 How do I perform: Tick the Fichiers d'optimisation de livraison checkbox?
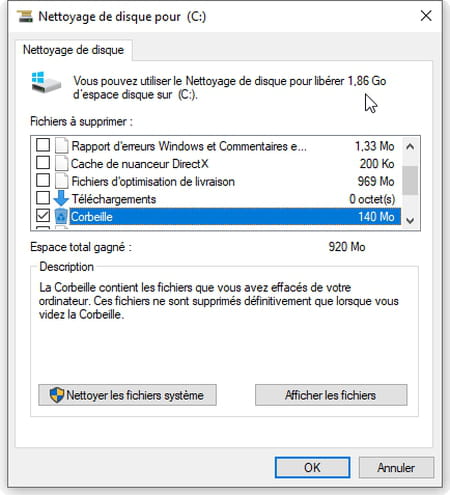point(43,180)
